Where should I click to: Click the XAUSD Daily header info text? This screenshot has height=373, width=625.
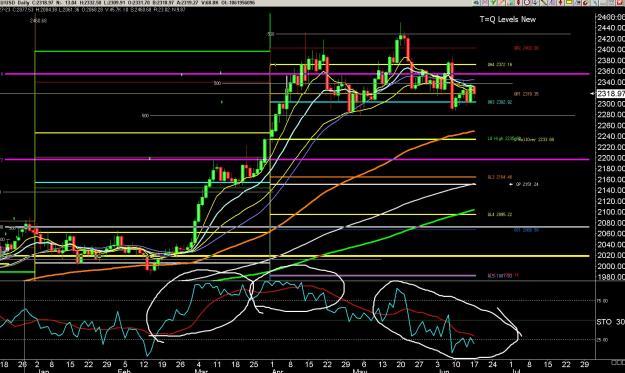point(128,3)
